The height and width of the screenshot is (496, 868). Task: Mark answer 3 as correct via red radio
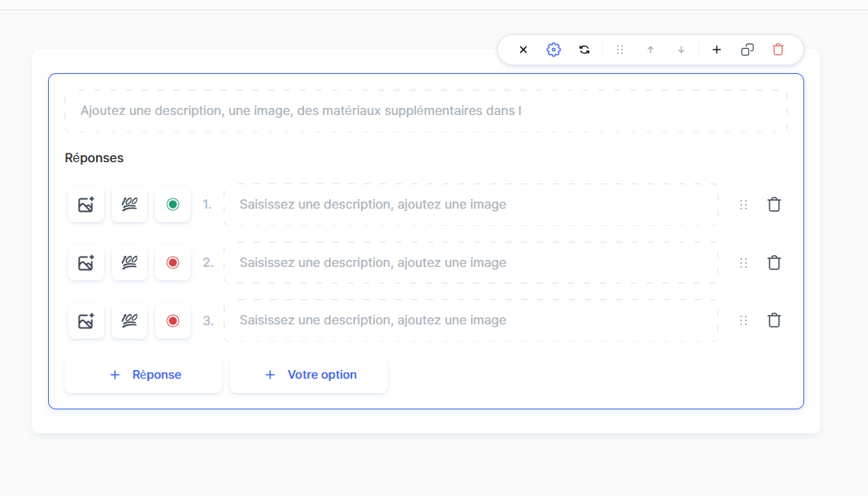(x=172, y=320)
